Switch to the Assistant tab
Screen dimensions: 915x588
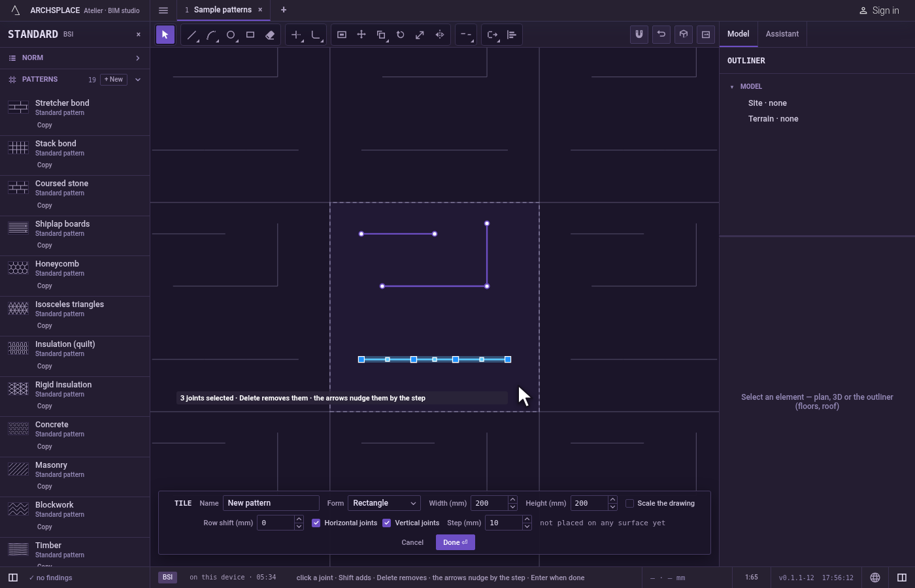tap(782, 34)
